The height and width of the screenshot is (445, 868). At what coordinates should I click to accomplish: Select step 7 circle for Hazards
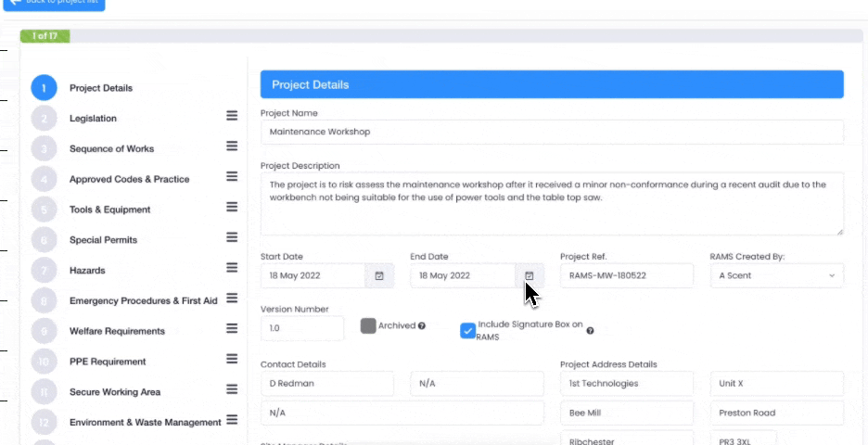44,271
